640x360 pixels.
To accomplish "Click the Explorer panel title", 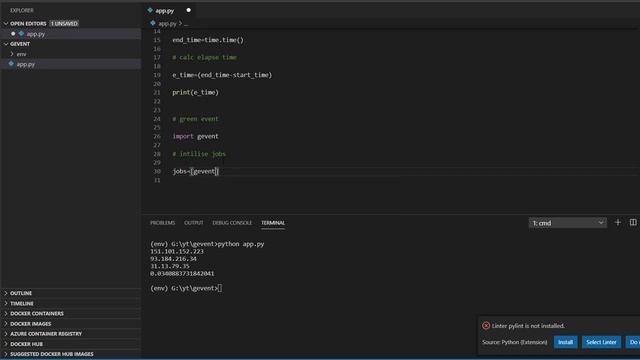I will [22, 10].
